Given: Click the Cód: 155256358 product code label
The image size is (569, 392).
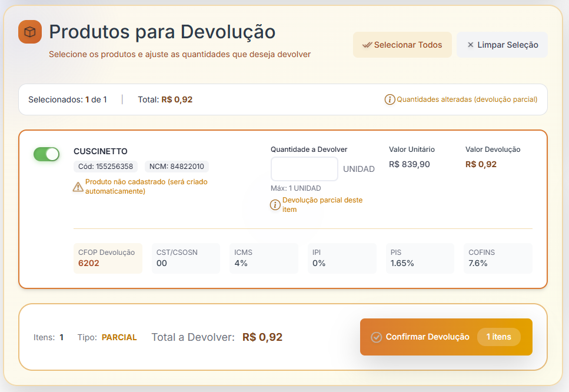Looking at the screenshot, I should click(x=106, y=167).
